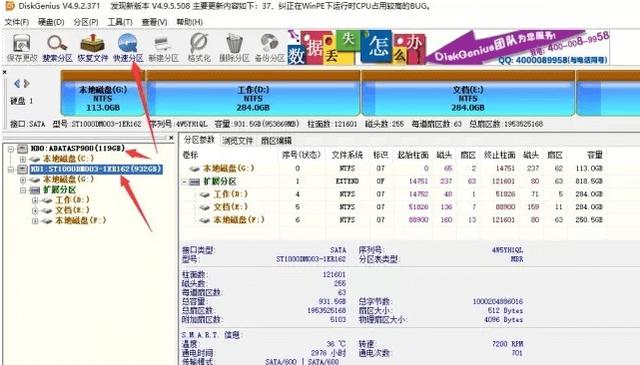
Task: Go to next disk with right arrow
Action: pyautogui.click(x=27, y=84)
